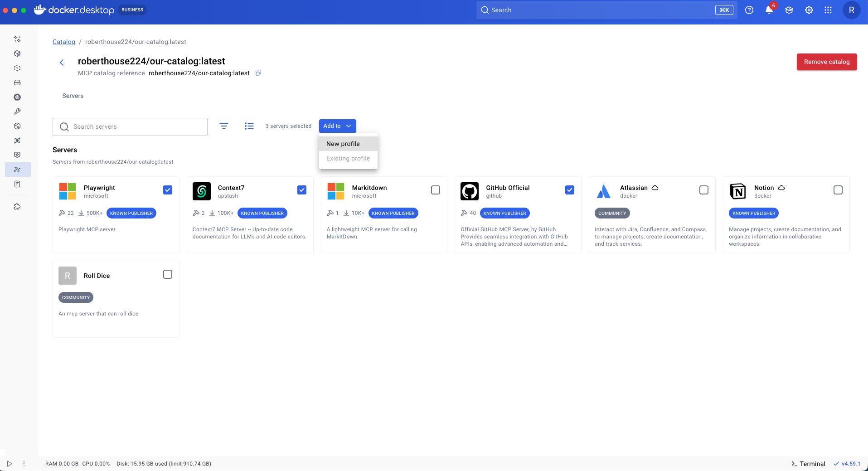The image size is (868, 471).
Task: Check the Atlassian server checkbox
Action: point(704,190)
